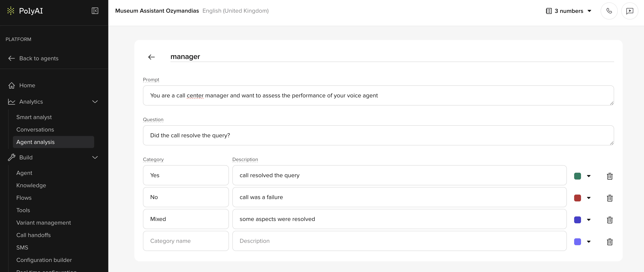Open the color dropdown for Mixed category
Image resolution: width=644 pixels, height=272 pixels.
click(x=589, y=220)
